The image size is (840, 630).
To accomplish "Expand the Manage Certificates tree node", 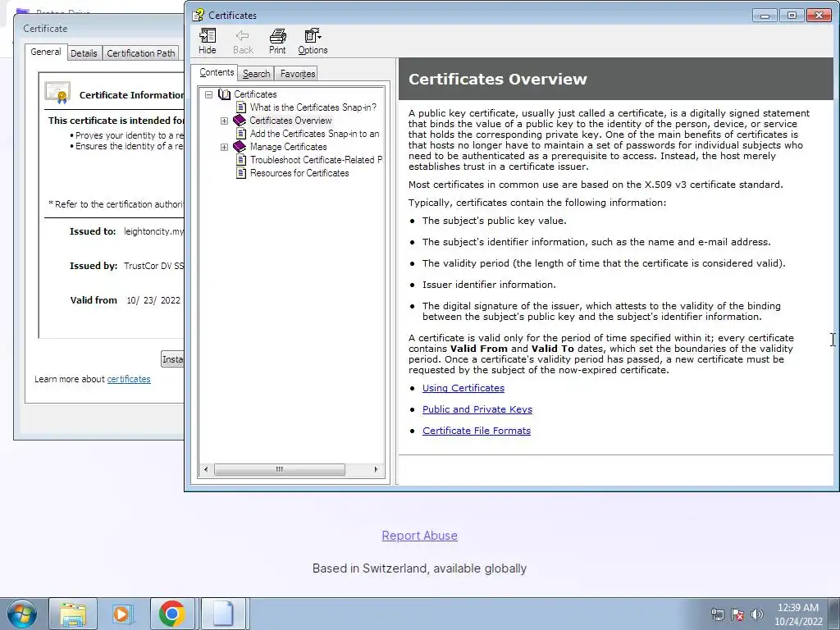I will 225,148.
